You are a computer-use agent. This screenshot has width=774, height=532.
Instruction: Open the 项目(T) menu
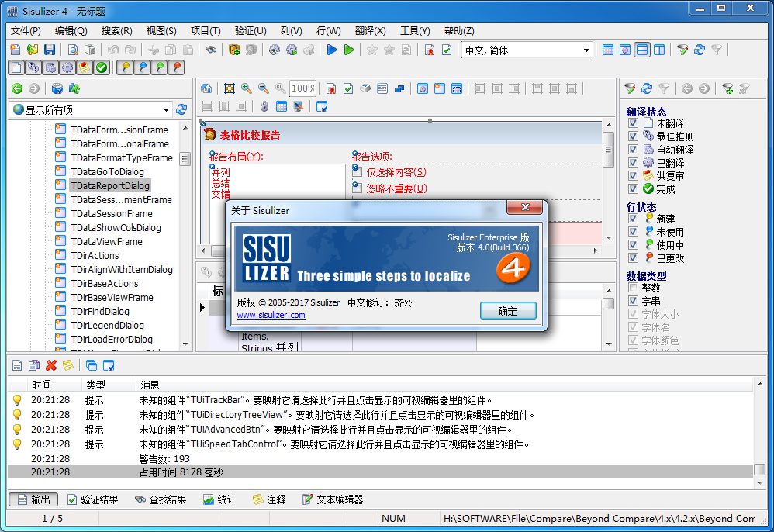pyautogui.click(x=206, y=30)
